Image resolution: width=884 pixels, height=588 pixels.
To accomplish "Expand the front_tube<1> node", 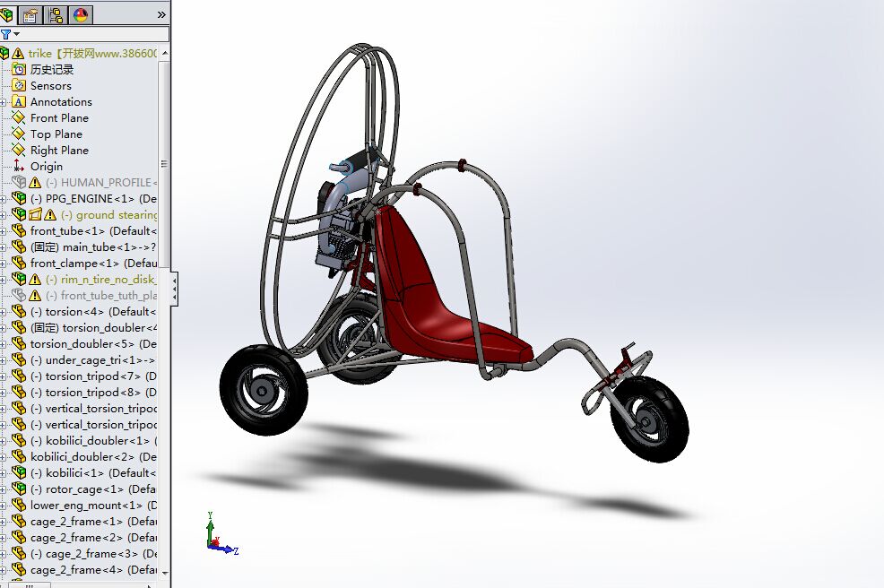I will pos(4,231).
